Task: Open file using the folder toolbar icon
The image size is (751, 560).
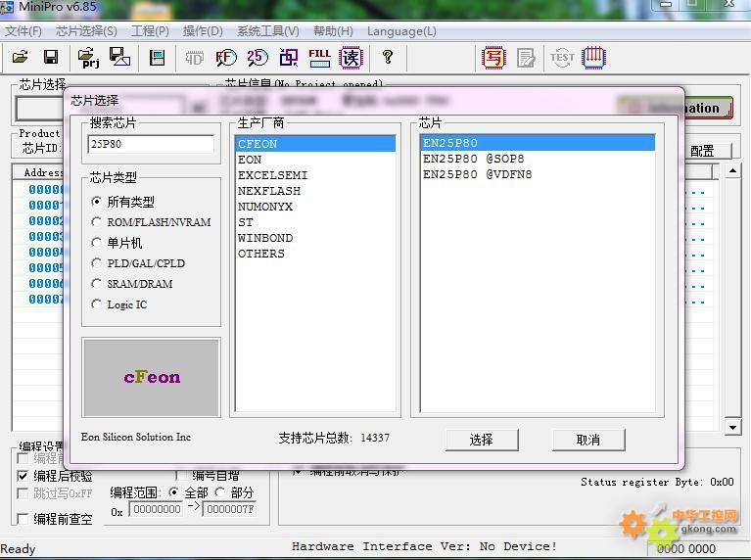Action: [21, 58]
